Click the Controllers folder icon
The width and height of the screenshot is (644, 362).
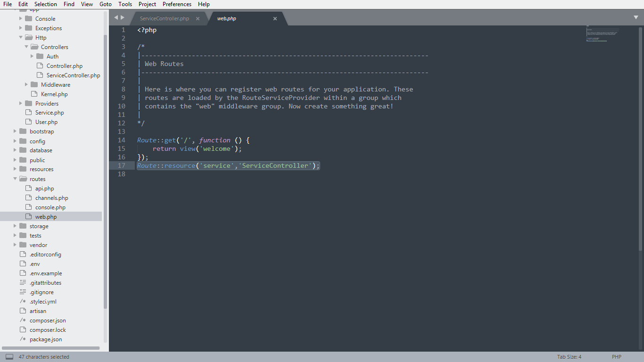click(x=34, y=47)
